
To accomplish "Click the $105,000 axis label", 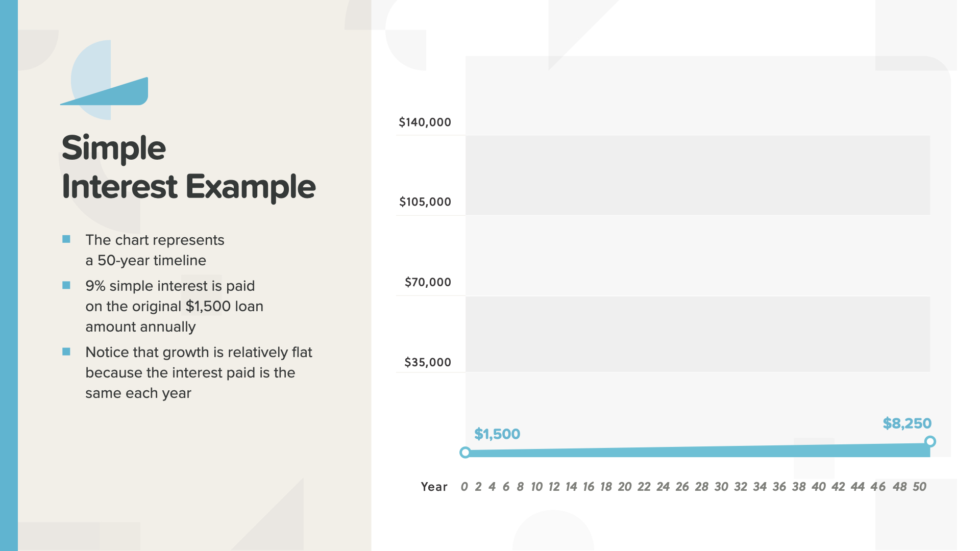I will 425,202.
